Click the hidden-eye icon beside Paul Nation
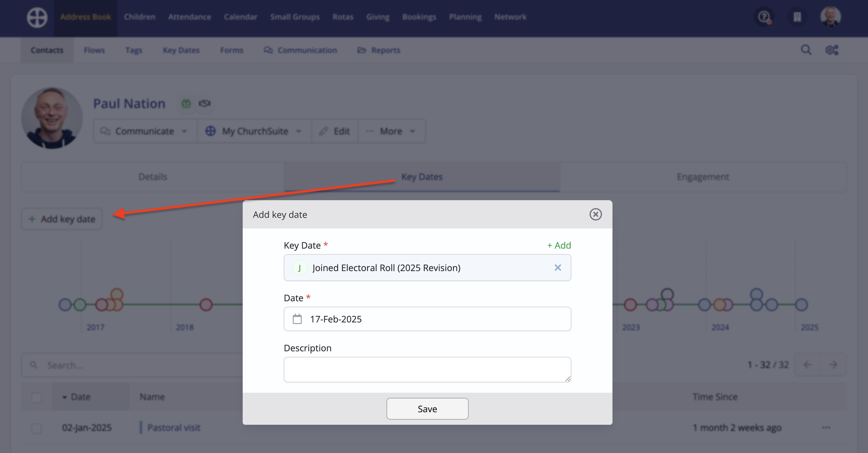This screenshot has height=453, width=868. [204, 103]
